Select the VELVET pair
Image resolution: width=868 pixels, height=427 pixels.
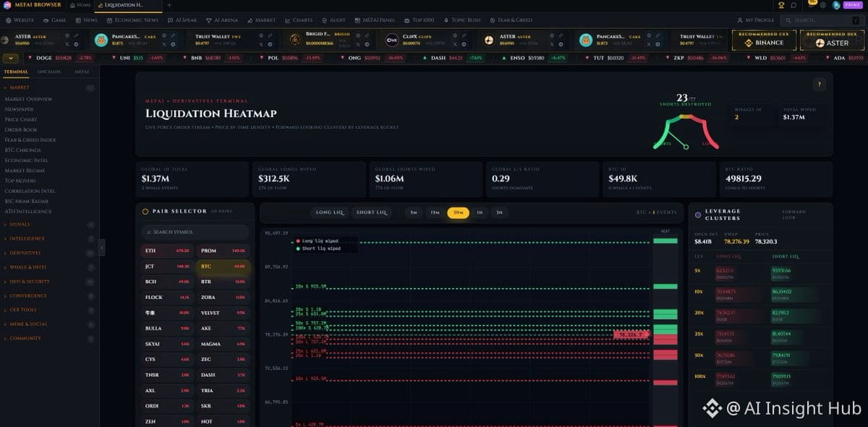click(224, 313)
